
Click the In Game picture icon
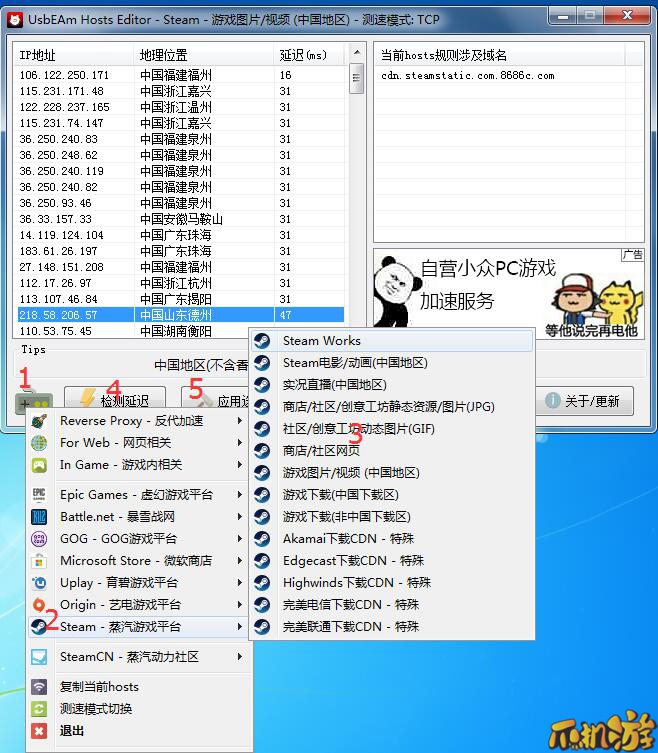[39, 465]
